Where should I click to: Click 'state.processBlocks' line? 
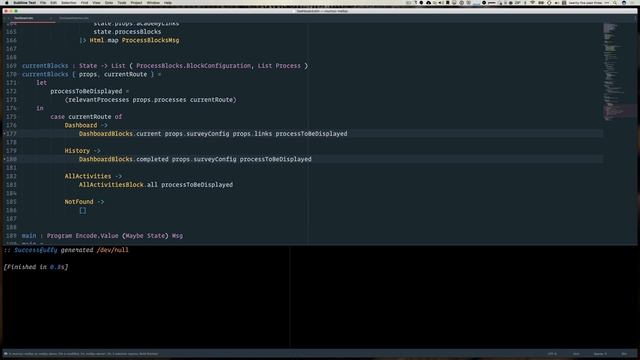point(127,31)
